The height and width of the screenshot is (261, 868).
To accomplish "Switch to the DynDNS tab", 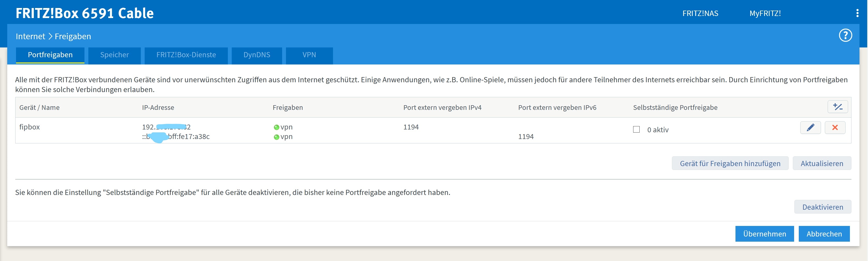I will [x=257, y=55].
